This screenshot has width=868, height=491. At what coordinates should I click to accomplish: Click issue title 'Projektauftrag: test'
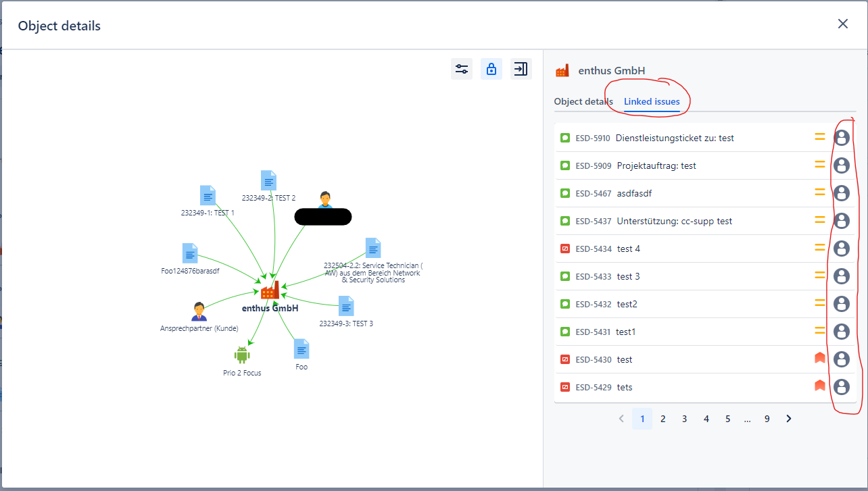tap(656, 165)
